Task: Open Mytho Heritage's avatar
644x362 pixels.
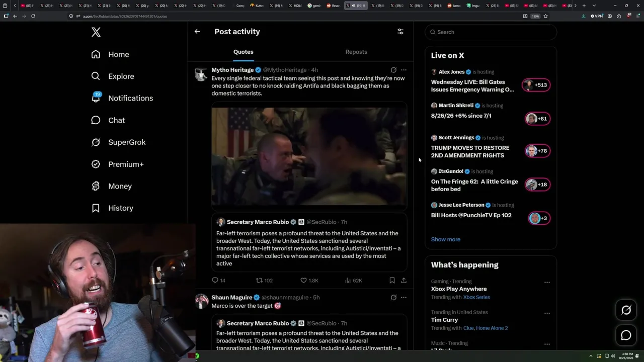Action: [202, 74]
